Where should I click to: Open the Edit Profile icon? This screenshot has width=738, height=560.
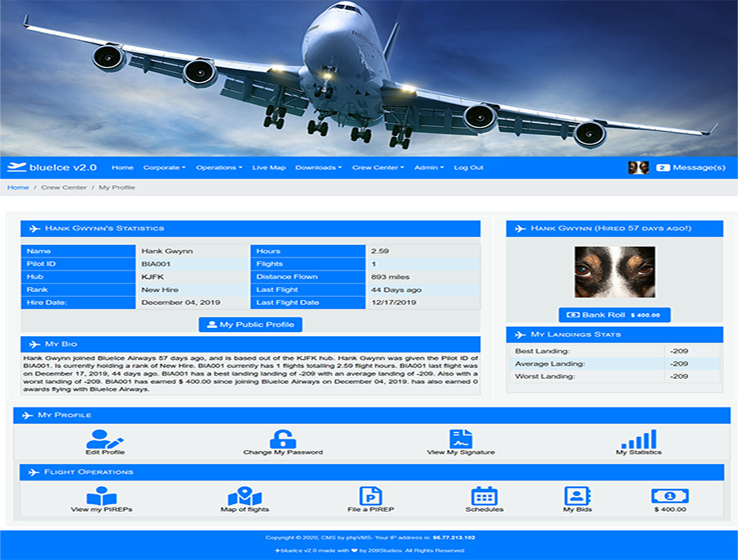[x=105, y=439]
